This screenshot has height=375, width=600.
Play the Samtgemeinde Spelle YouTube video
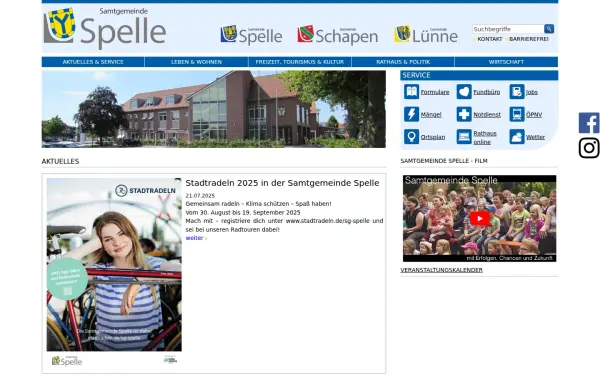(x=479, y=218)
